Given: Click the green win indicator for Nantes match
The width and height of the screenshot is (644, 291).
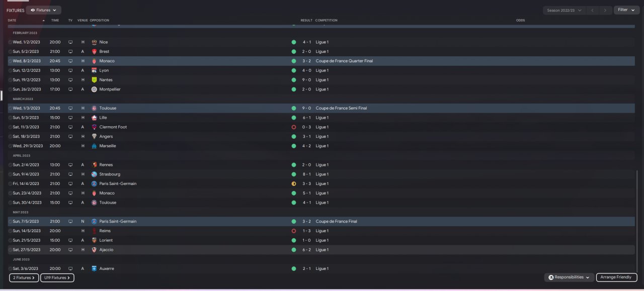Looking at the screenshot, I should pos(294,80).
